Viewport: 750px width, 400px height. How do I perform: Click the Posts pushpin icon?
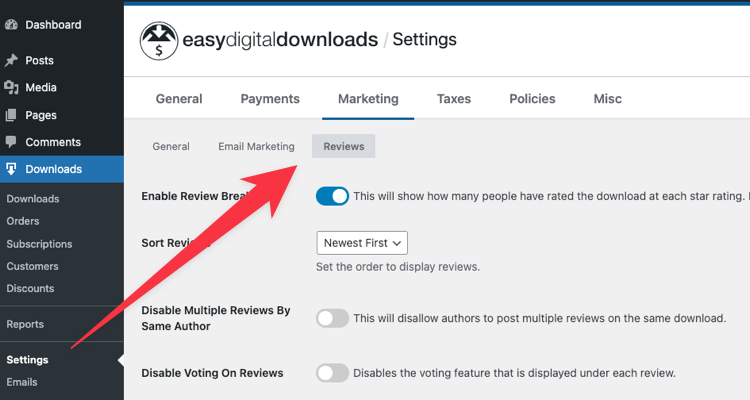point(11,60)
